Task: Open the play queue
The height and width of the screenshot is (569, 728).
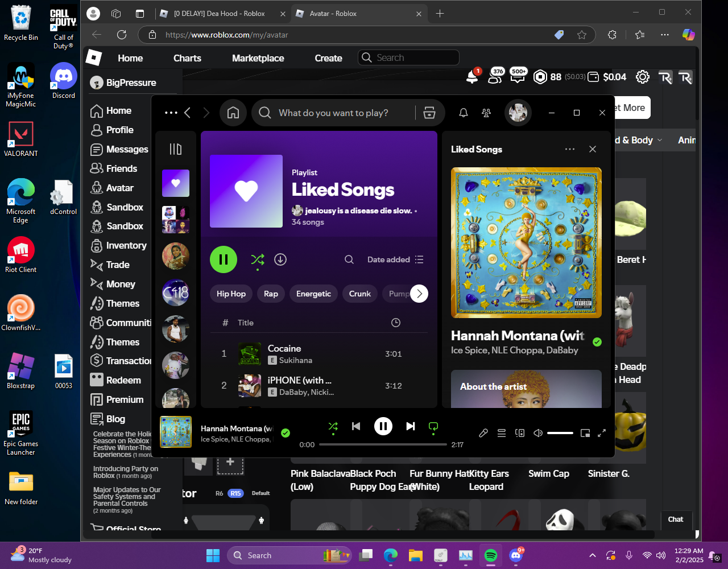Action: click(502, 433)
